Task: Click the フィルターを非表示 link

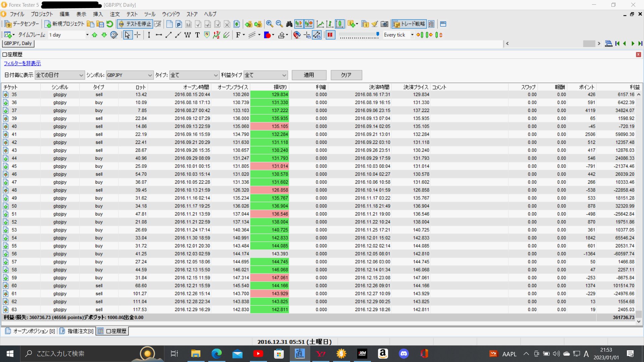Action: (22, 63)
